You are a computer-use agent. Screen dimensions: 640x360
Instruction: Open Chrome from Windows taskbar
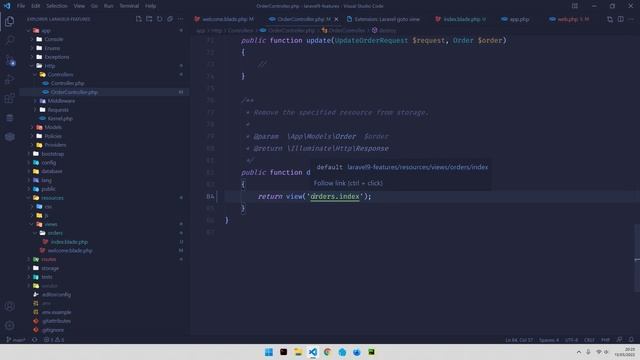click(x=327, y=352)
